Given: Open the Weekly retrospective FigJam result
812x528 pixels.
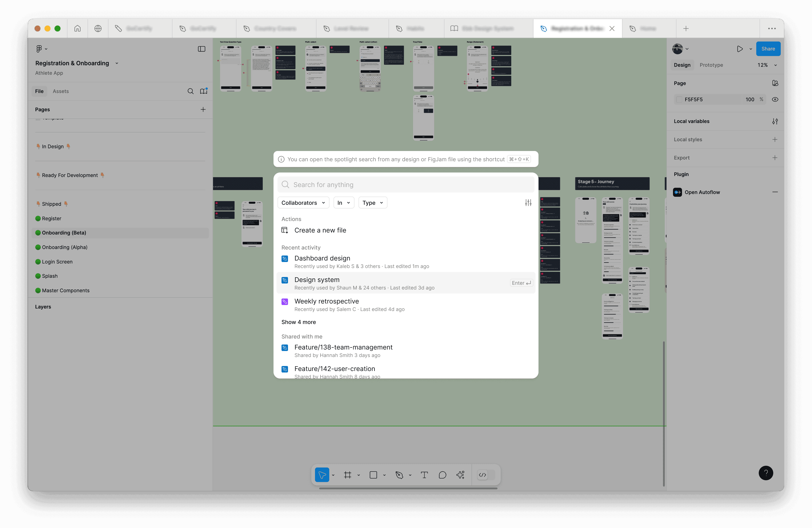Looking at the screenshot, I should 406,304.
